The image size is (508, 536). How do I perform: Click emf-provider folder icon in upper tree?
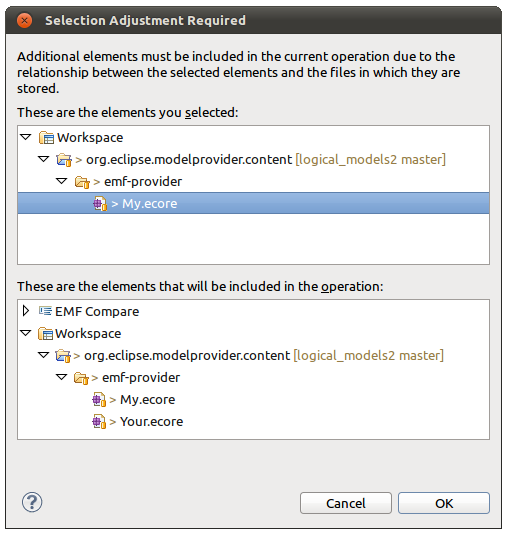(x=82, y=182)
